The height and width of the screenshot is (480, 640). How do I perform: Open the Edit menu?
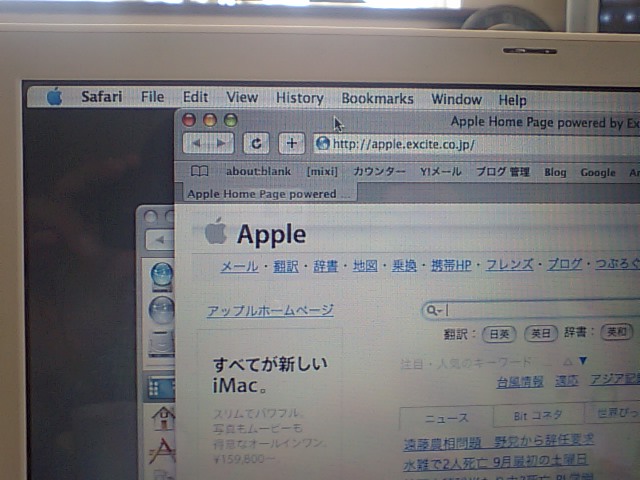pyautogui.click(x=195, y=97)
